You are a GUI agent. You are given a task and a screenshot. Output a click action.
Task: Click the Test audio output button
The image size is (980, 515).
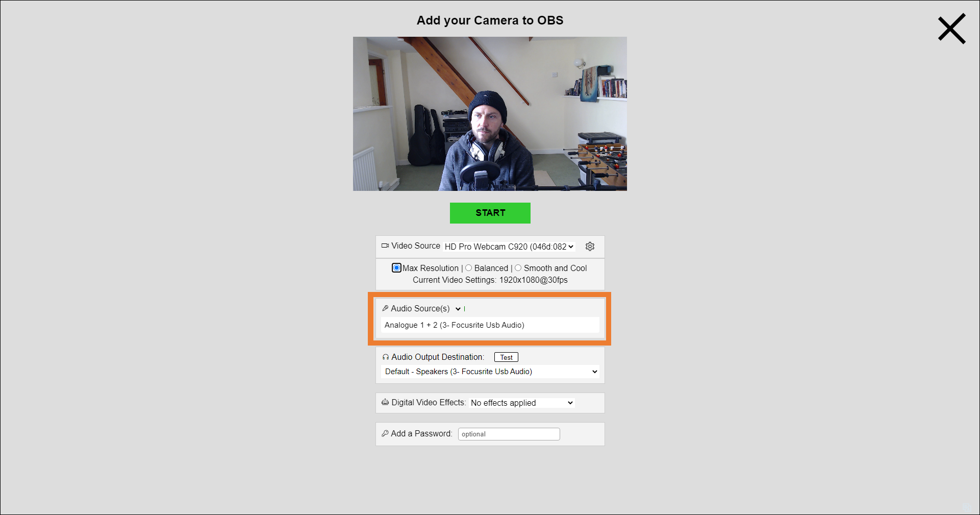point(506,357)
